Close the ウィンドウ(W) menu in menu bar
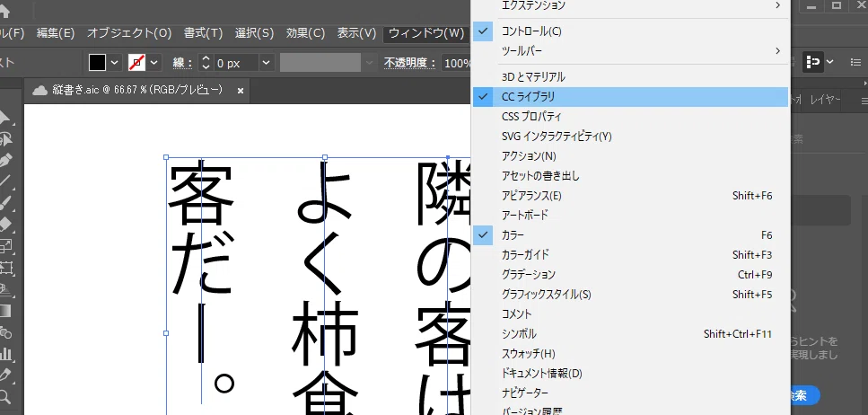 (x=426, y=33)
